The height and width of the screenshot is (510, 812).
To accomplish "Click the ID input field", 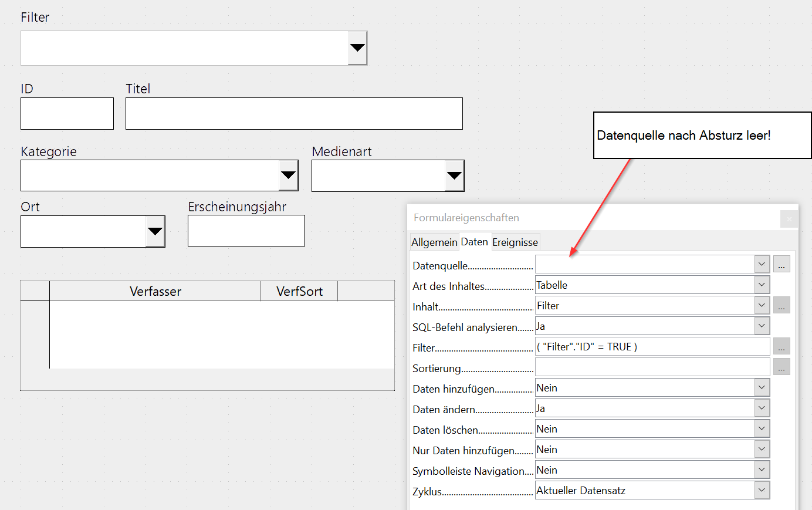I will (67, 113).
